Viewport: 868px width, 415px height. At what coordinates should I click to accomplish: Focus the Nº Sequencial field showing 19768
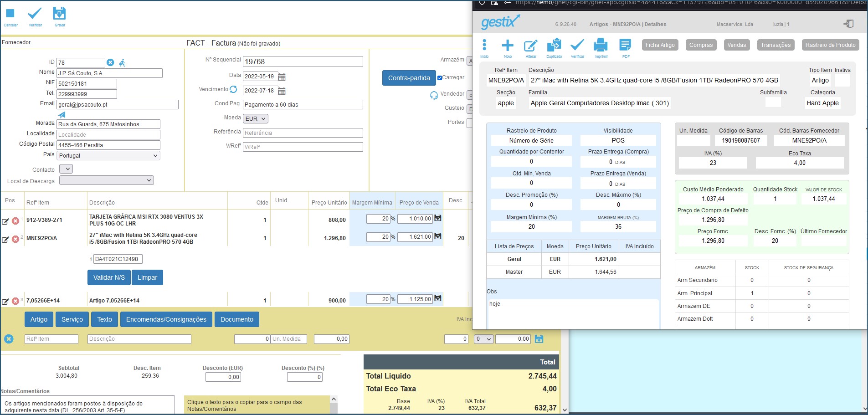pos(303,61)
